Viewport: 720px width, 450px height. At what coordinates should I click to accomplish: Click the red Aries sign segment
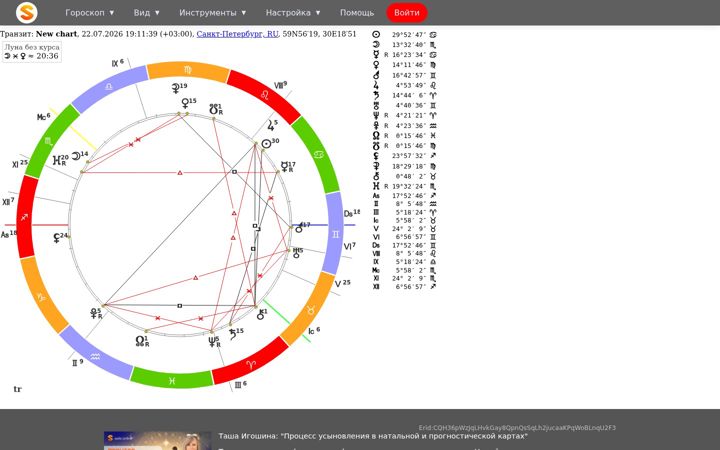coord(251,365)
